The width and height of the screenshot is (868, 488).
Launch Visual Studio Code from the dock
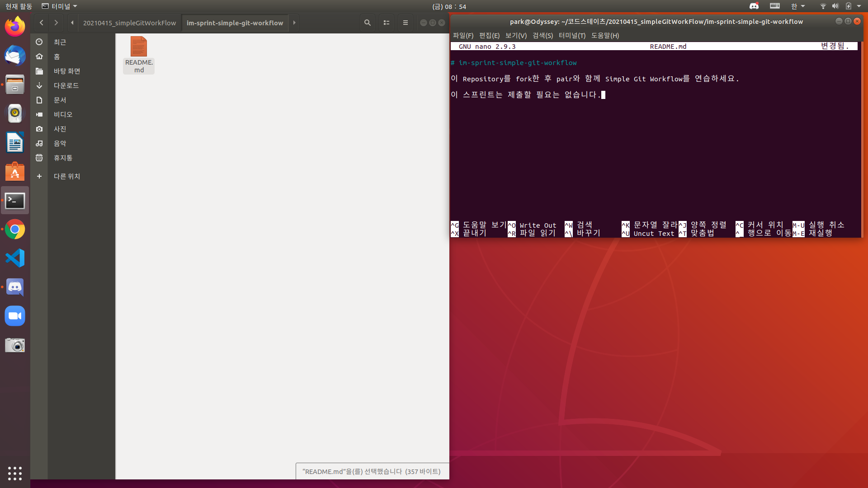point(15,258)
